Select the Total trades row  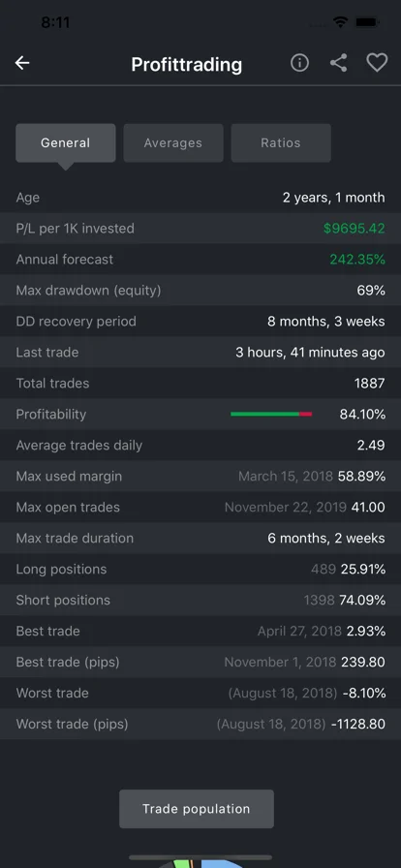pos(200,383)
